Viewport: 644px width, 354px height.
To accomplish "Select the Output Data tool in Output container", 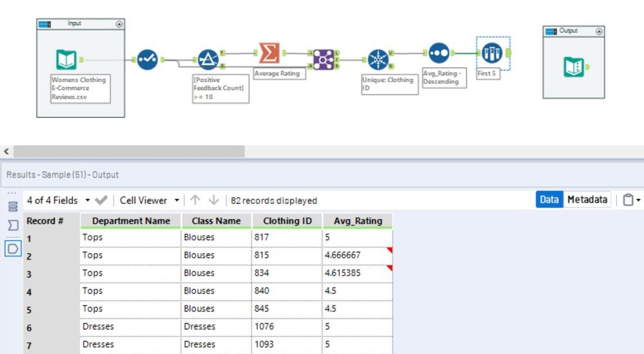I will click(x=573, y=66).
